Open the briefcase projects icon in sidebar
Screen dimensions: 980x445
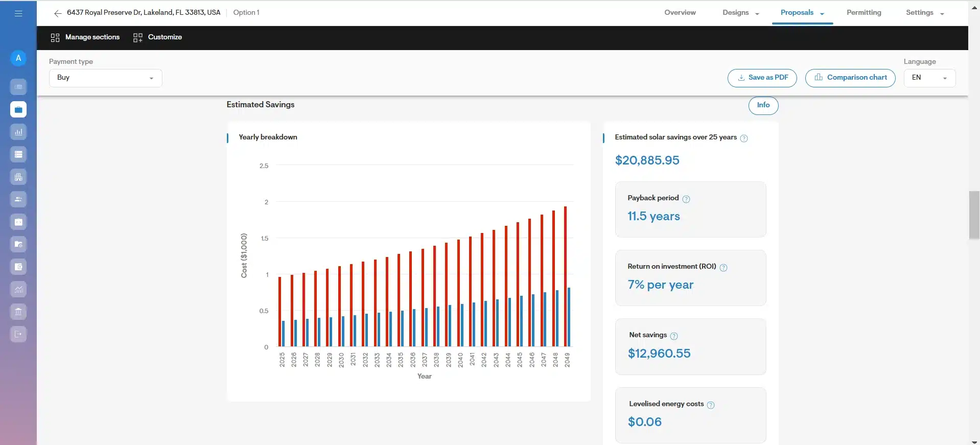(18, 109)
